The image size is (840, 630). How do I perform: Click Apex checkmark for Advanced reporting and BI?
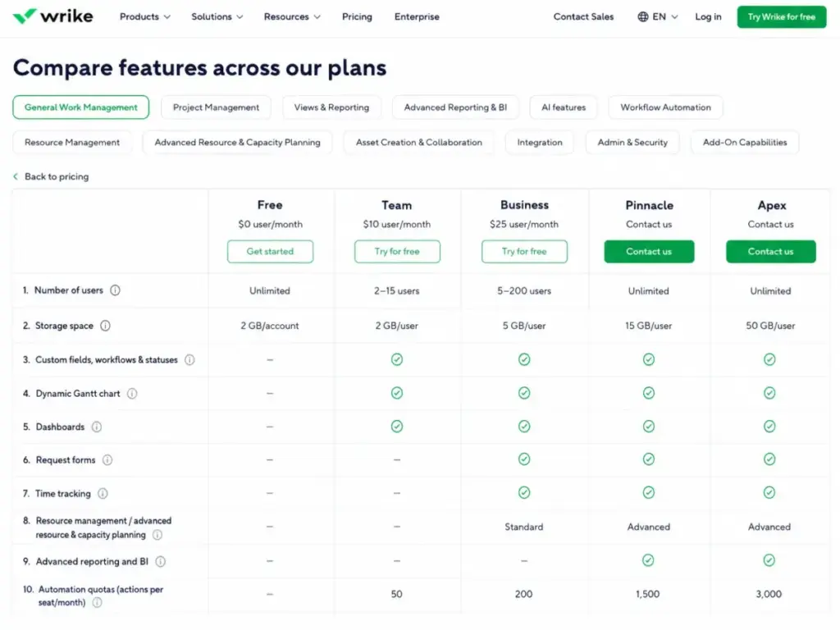click(769, 560)
